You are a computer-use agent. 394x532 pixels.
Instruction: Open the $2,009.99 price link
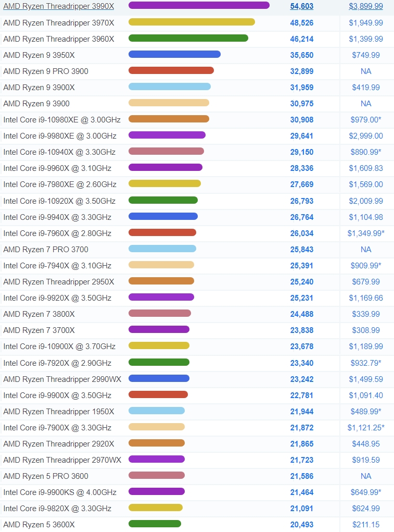[x=366, y=201]
